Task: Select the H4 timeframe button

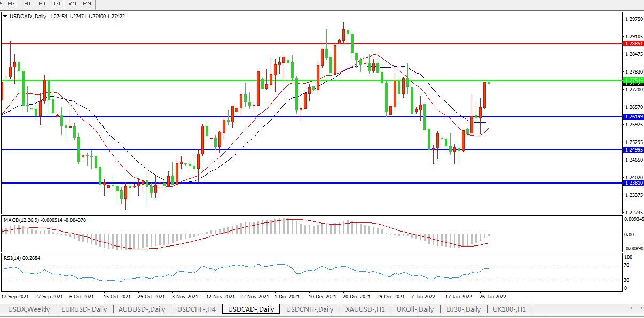Action: (x=42, y=4)
